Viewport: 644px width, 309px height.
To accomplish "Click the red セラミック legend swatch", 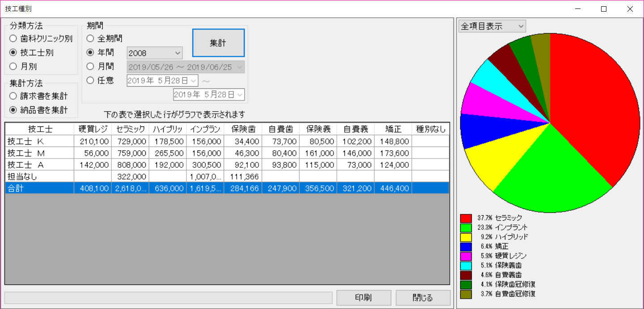I will pyautogui.click(x=466, y=218).
